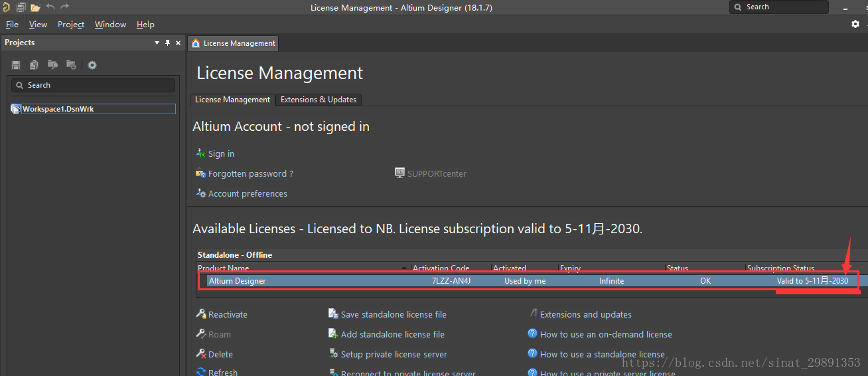Select the License Management document tab
The image size is (868, 376).
[x=234, y=43]
